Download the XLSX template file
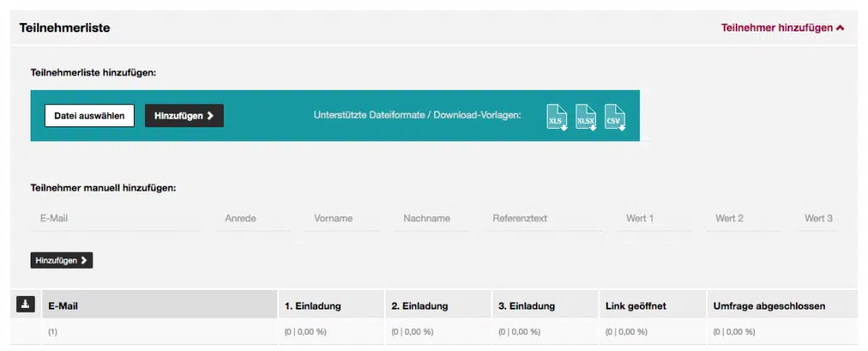 pos(586,117)
